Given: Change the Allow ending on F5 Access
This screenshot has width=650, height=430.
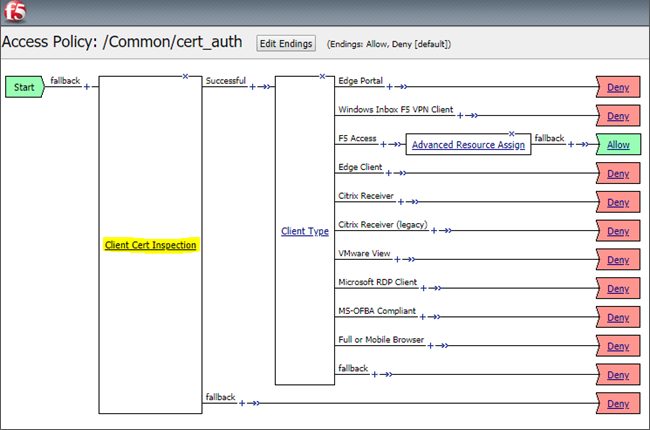Looking at the screenshot, I should coord(618,145).
